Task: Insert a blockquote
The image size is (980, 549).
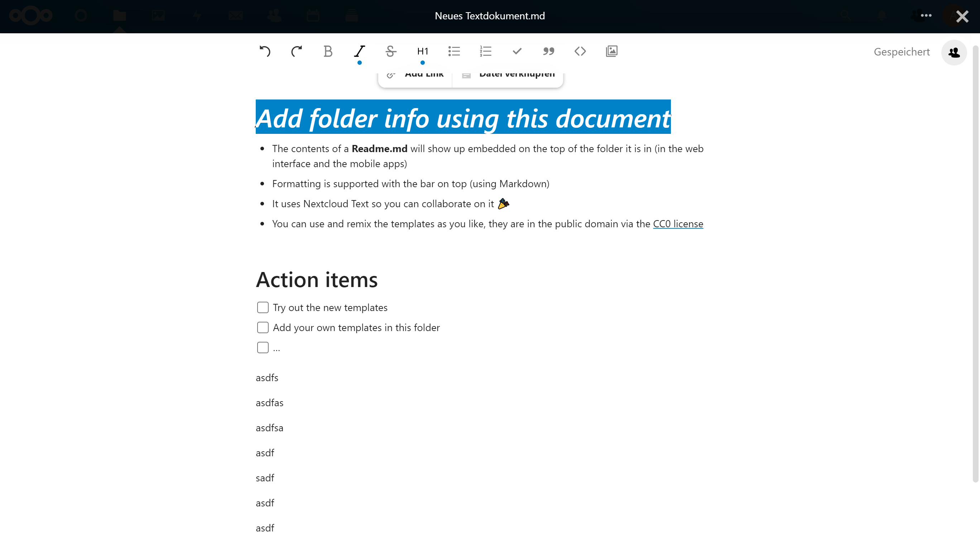Action: (x=549, y=51)
